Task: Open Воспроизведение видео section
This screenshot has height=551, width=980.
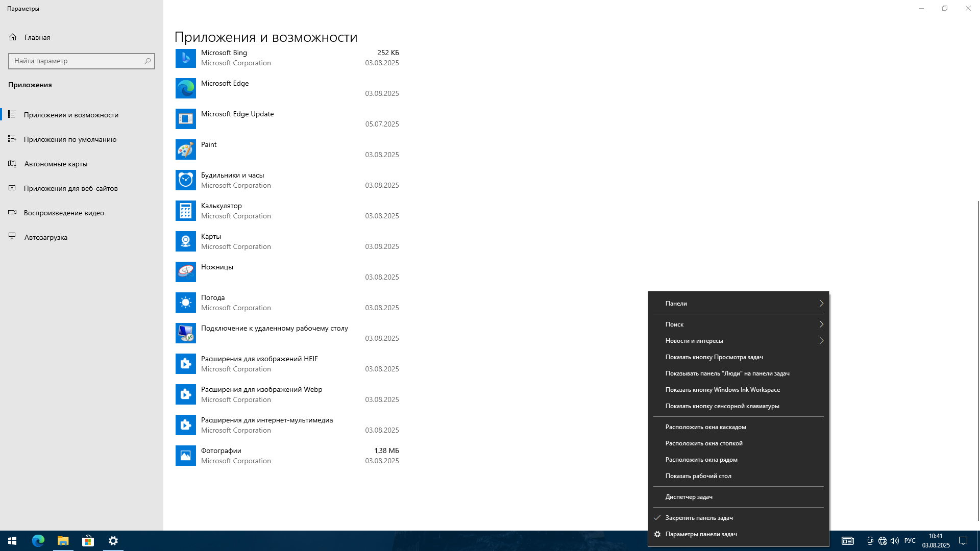Action: click(x=82, y=213)
